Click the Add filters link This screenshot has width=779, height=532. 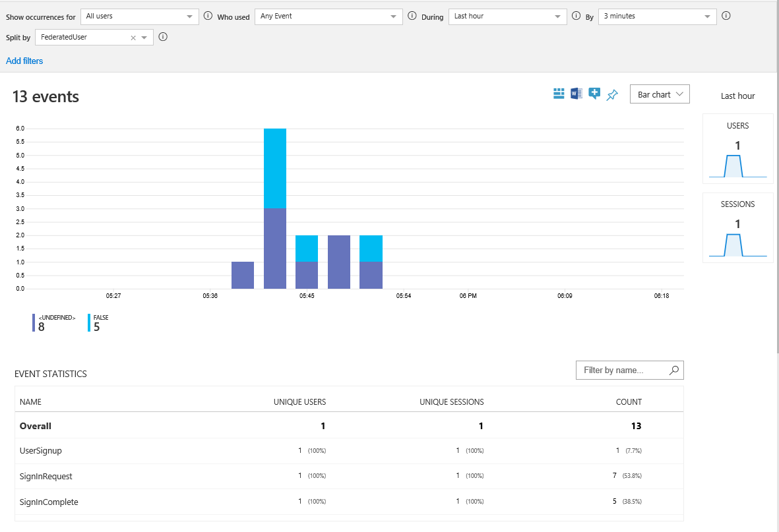pyautogui.click(x=24, y=61)
